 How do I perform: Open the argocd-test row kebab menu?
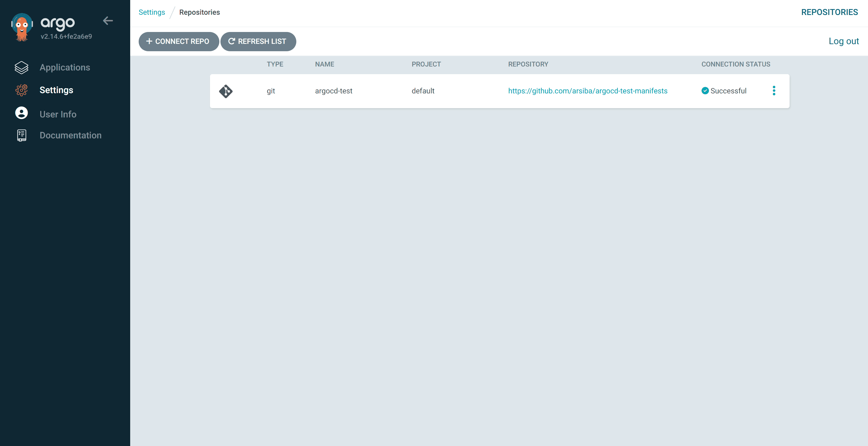coord(774,91)
